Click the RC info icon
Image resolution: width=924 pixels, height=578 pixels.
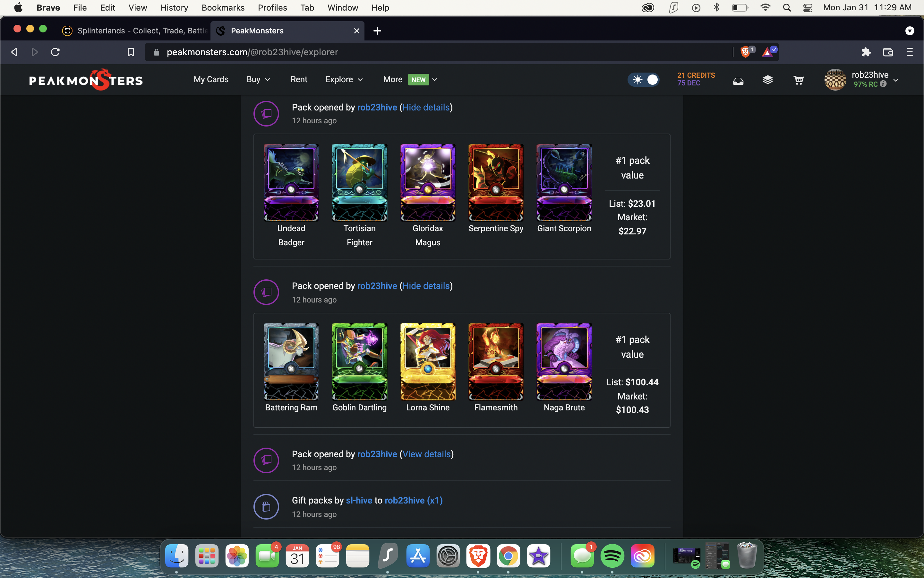(883, 84)
